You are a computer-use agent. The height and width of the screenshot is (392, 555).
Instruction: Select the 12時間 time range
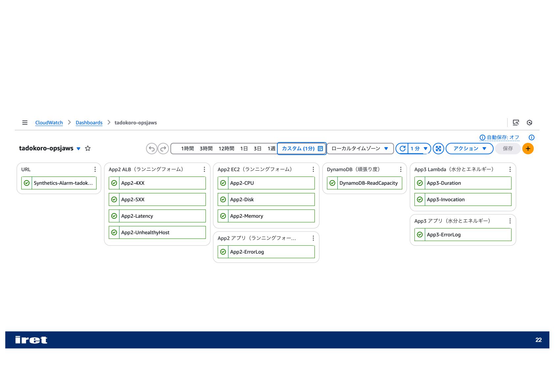pyautogui.click(x=226, y=149)
